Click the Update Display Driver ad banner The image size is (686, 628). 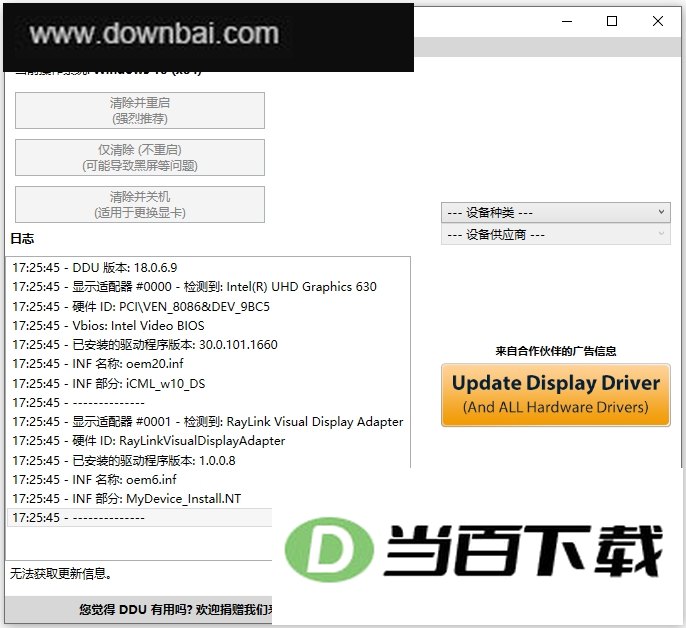(556, 395)
